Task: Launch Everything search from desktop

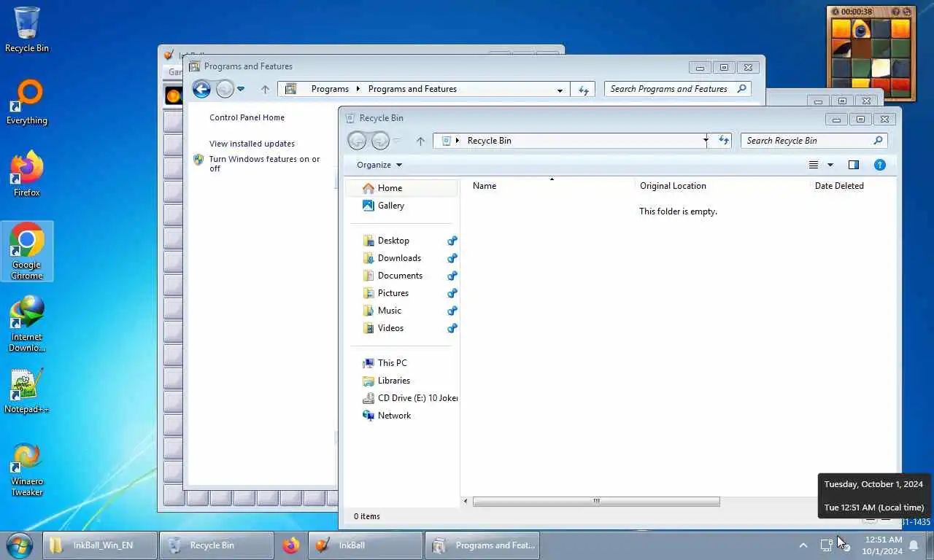Action: coord(27,103)
